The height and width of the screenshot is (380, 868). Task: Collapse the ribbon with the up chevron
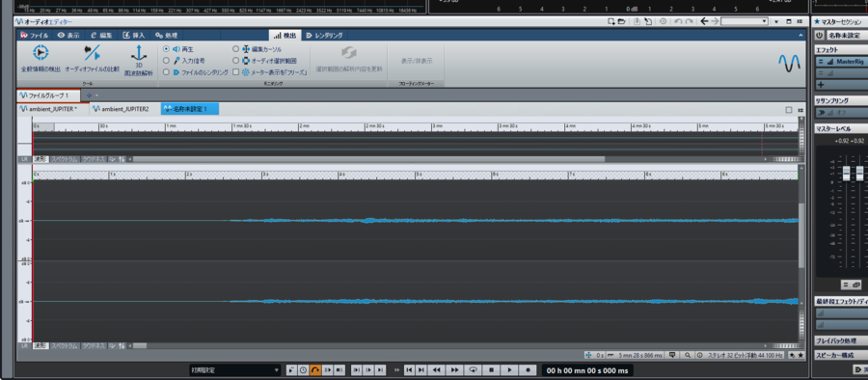click(801, 35)
